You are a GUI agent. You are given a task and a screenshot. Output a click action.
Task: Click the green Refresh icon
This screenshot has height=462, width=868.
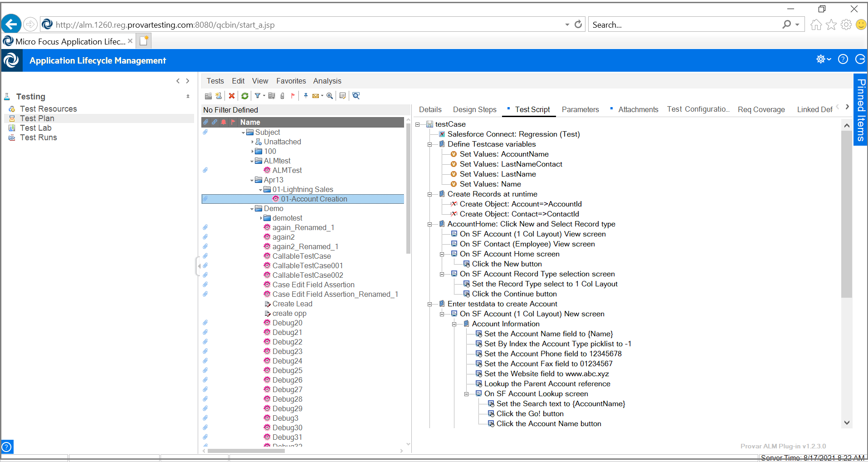click(x=245, y=96)
